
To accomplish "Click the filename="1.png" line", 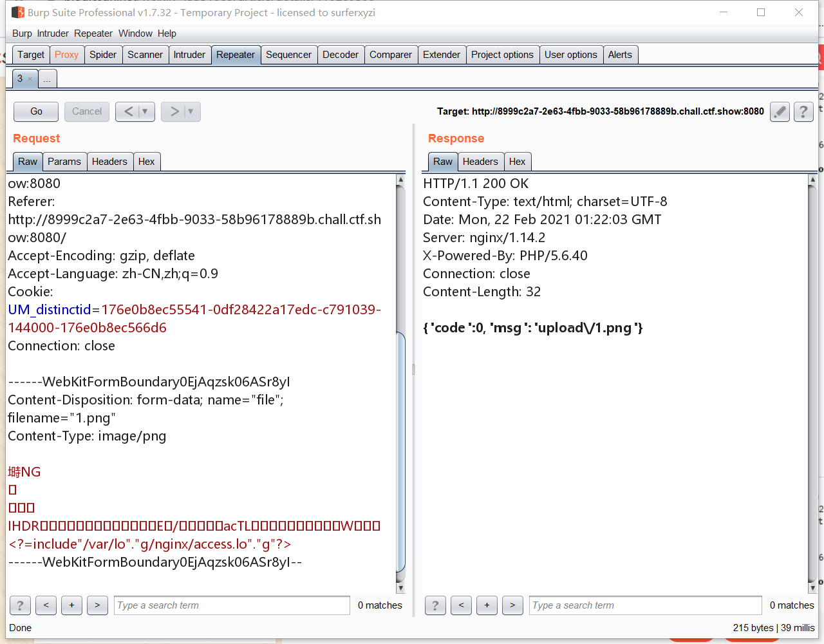I will coord(62,418).
